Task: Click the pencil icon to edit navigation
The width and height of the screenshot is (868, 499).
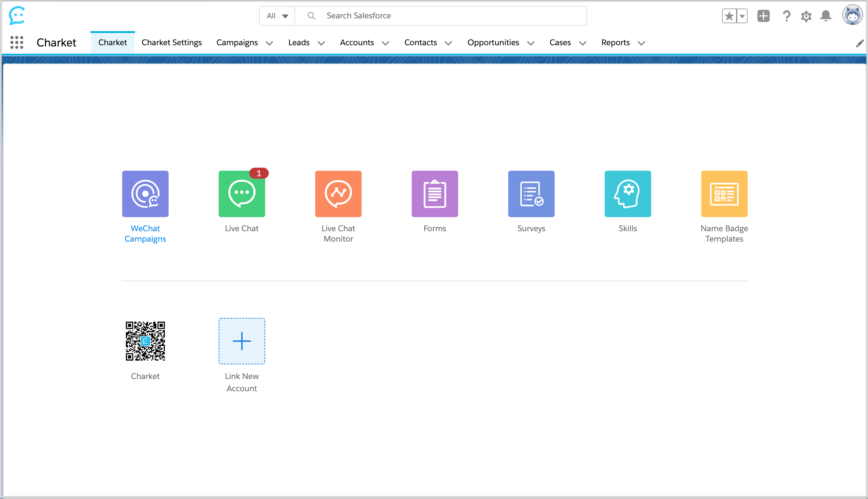Action: [x=859, y=43]
